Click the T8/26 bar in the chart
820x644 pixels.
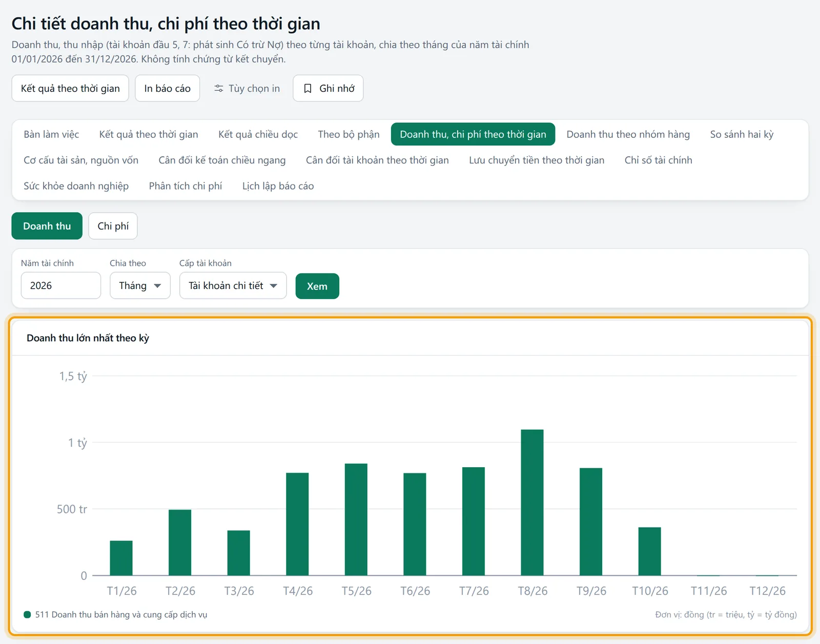(x=532, y=502)
